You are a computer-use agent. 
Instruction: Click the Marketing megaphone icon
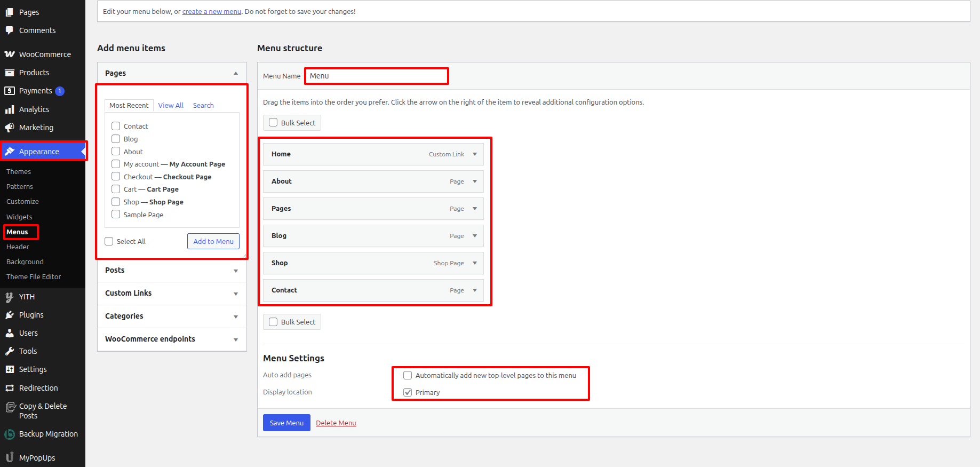click(x=10, y=128)
